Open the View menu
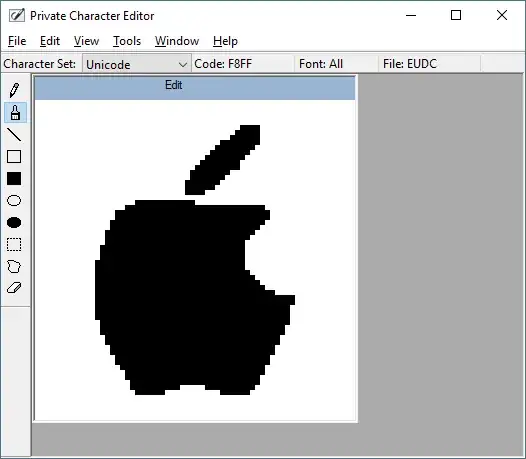Screen dimensions: 526x459 86,41
